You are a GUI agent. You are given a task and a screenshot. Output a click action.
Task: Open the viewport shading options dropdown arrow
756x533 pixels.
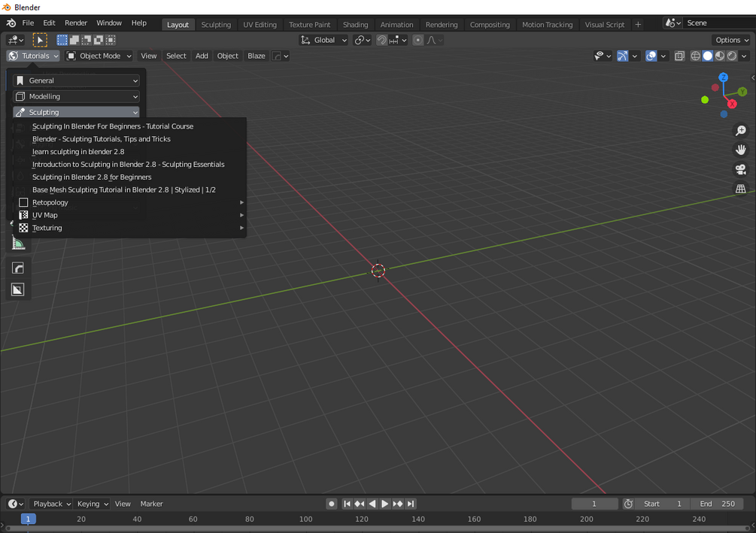pyautogui.click(x=745, y=56)
